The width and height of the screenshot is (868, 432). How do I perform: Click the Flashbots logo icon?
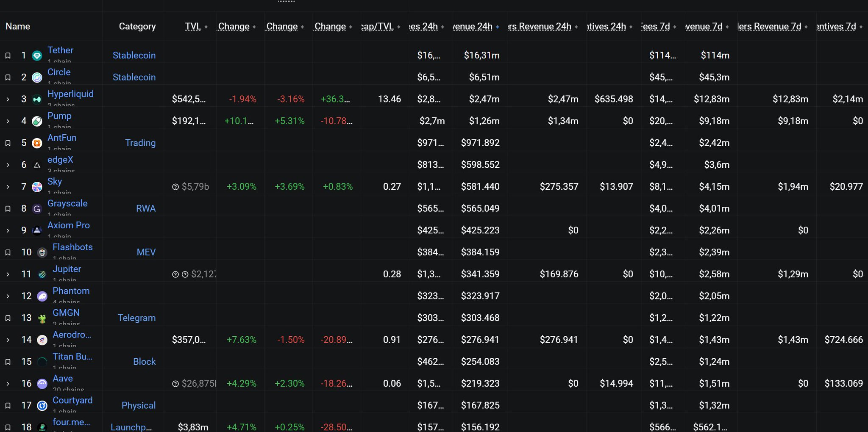tap(42, 252)
